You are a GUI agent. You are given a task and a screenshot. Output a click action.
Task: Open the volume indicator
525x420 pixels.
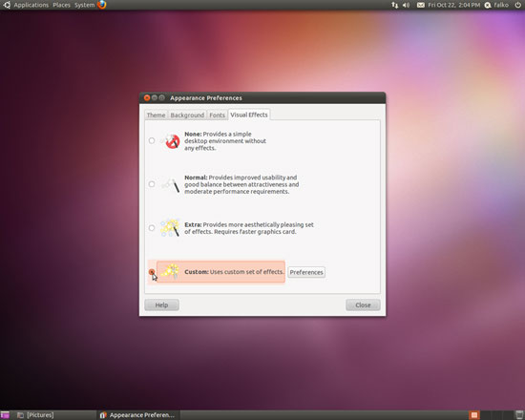click(406, 5)
